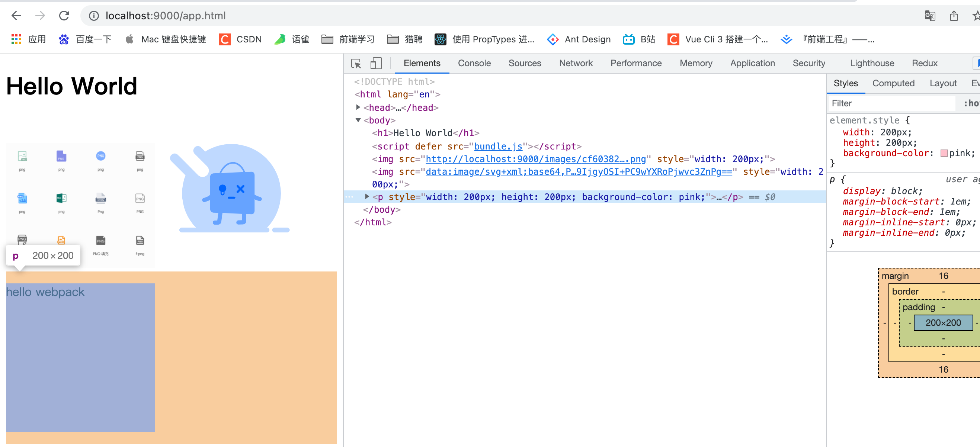This screenshot has width=980, height=447.
Task: Select the inspect element picker icon
Action: [356, 64]
